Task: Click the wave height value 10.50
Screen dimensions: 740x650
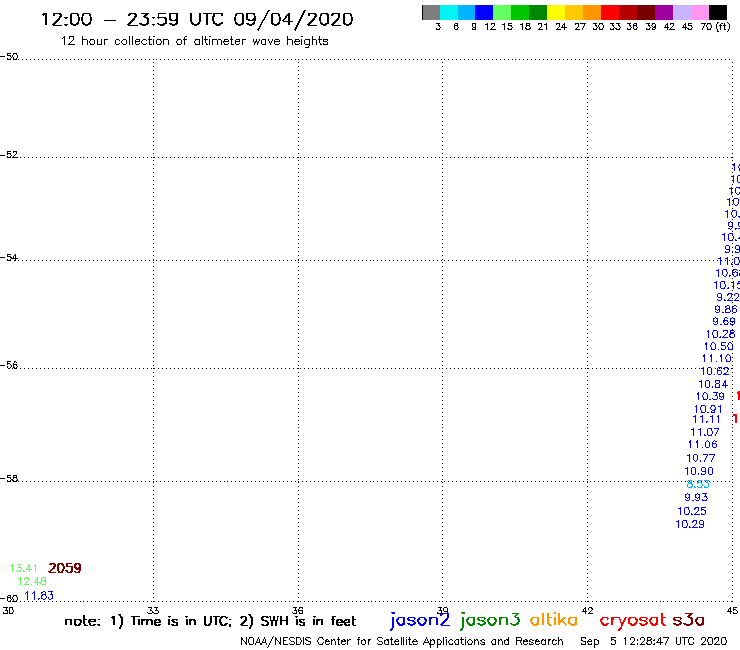Action: tap(719, 346)
